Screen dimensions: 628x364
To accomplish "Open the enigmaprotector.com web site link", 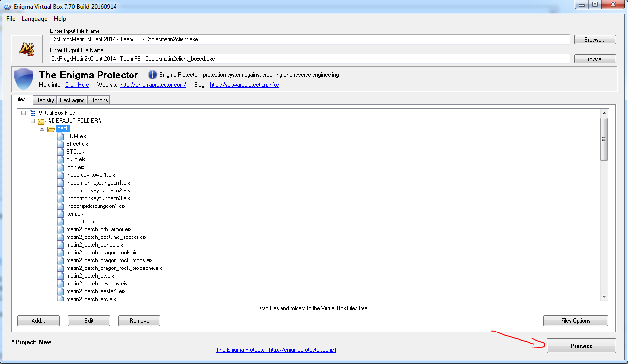I will (x=153, y=85).
